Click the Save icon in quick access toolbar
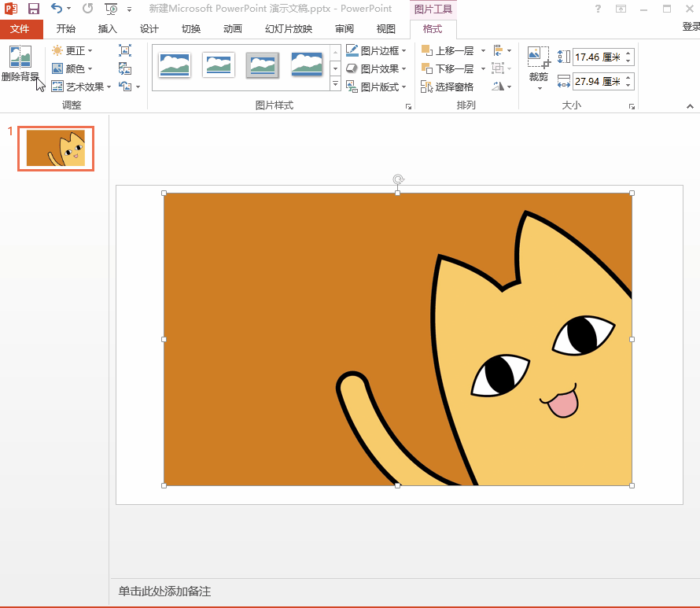 [x=34, y=9]
